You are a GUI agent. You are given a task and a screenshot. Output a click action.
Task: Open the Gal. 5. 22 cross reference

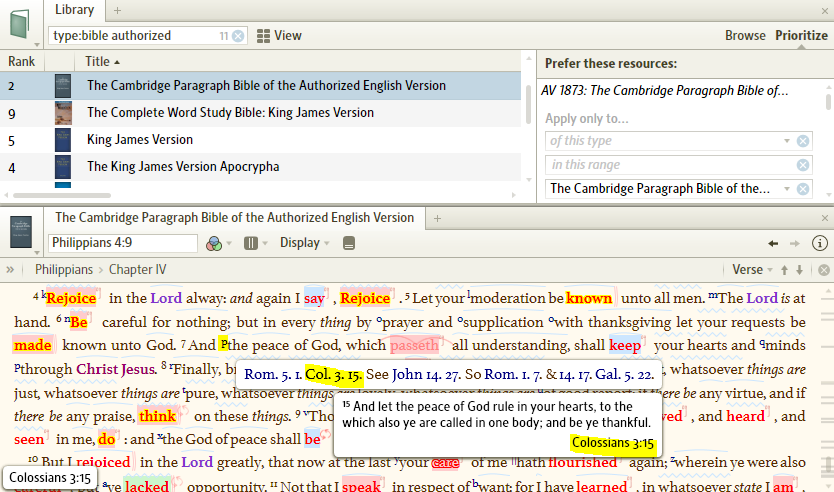pyautogui.click(x=624, y=374)
